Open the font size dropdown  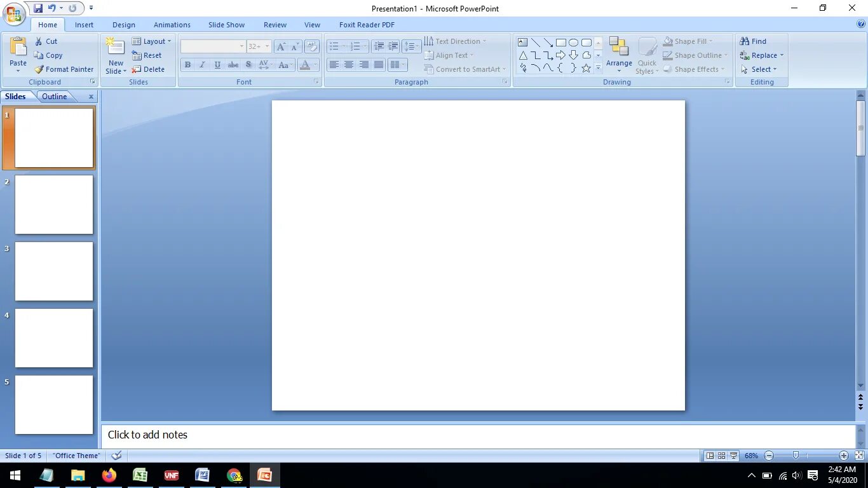[267, 46]
